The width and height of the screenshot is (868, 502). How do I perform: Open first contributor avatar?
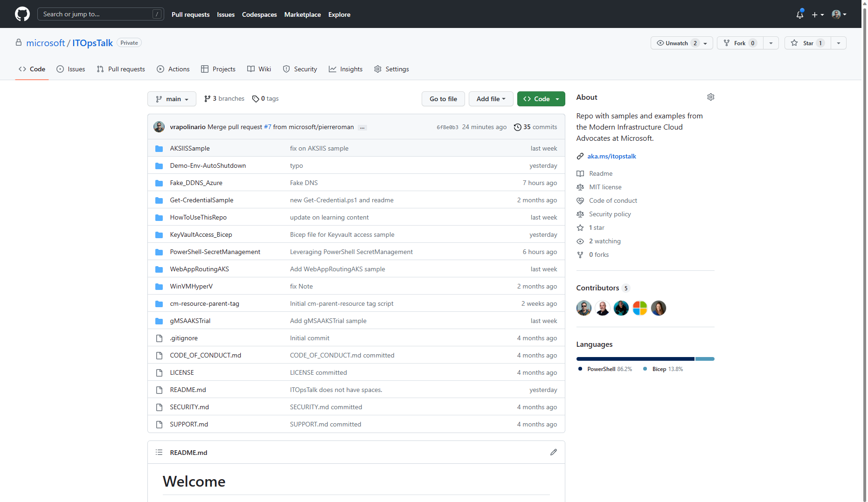coord(584,308)
